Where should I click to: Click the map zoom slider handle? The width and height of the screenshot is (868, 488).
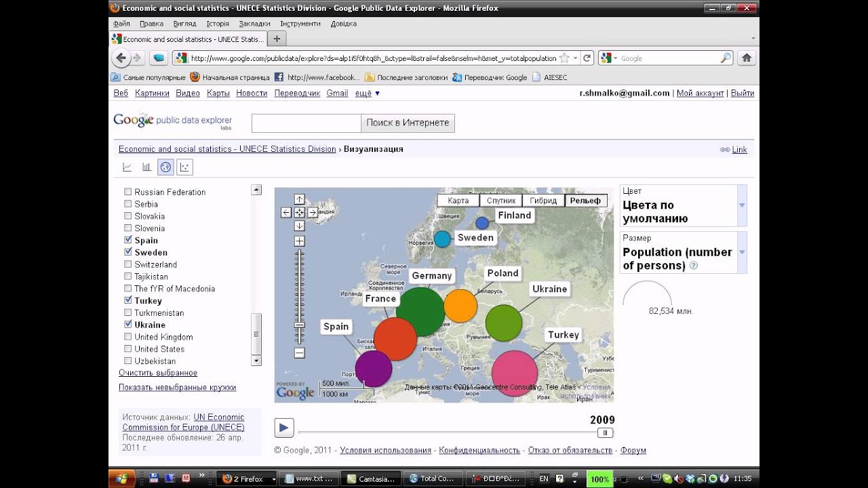300,325
